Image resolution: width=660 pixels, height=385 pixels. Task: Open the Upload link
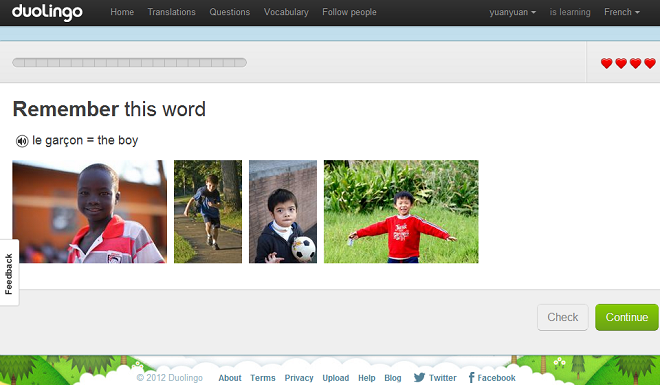click(x=335, y=378)
